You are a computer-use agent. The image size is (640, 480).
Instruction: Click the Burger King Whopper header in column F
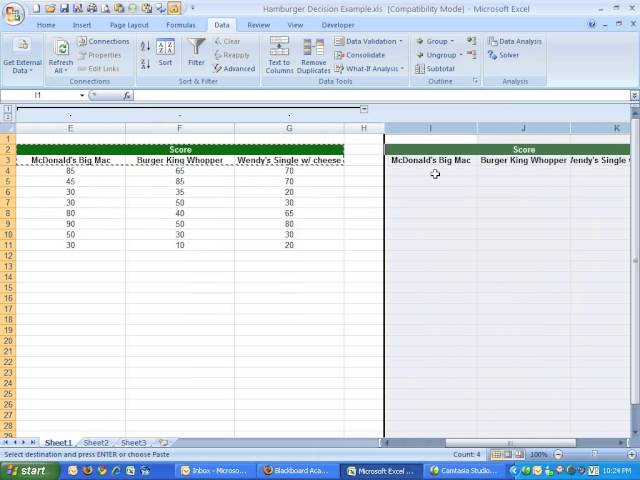click(x=180, y=160)
